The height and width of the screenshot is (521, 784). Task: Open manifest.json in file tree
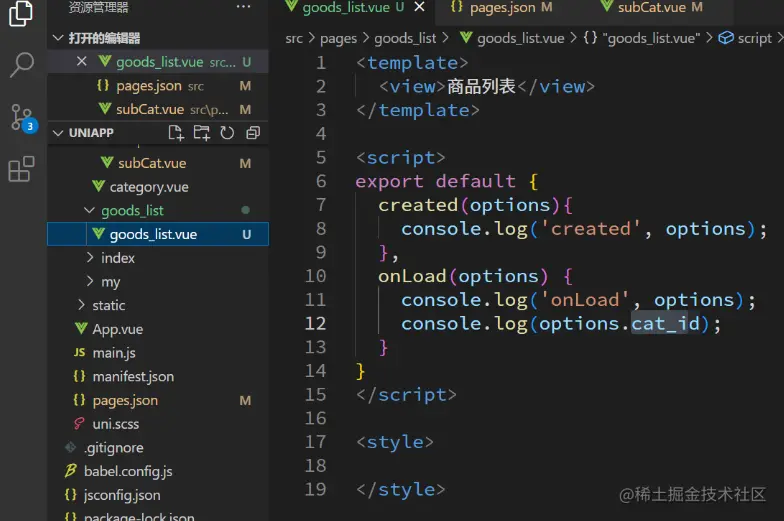158,376
